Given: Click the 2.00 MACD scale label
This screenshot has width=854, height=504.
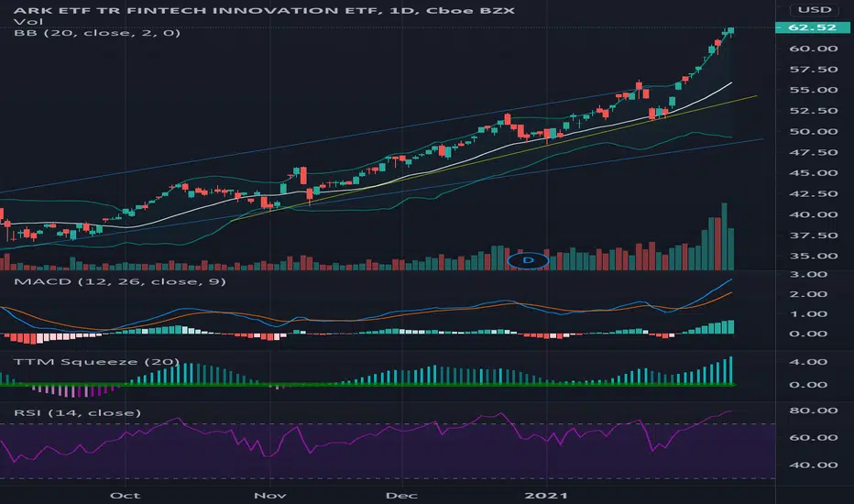Looking at the screenshot, I should 808,294.
